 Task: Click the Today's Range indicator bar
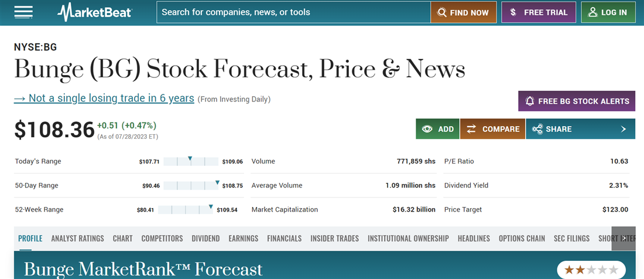tap(191, 162)
